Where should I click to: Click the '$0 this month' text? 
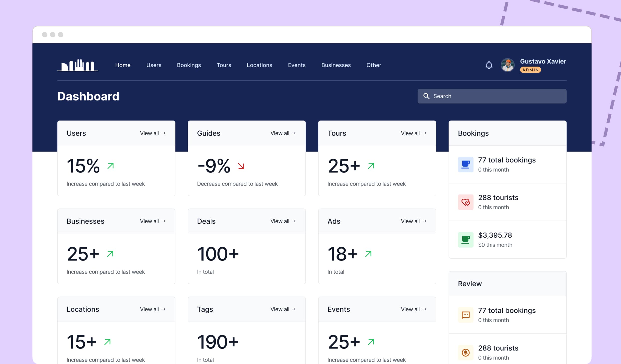coord(495,245)
